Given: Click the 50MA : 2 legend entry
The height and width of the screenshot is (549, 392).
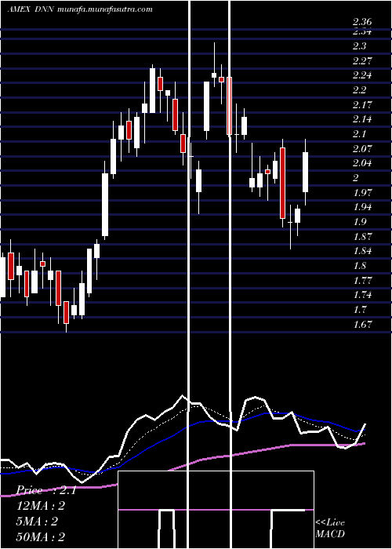Looking at the screenshot, I should coord(41,536).
